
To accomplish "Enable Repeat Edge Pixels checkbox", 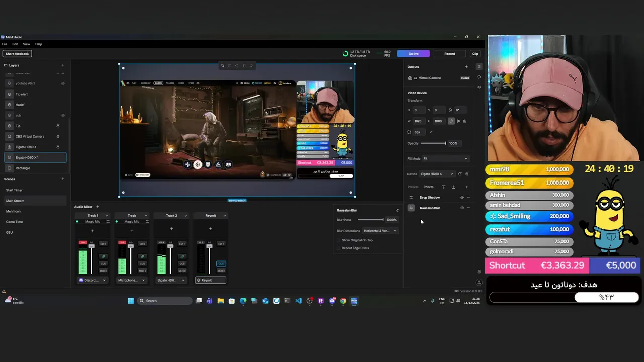I will click(x=339, y=248).
